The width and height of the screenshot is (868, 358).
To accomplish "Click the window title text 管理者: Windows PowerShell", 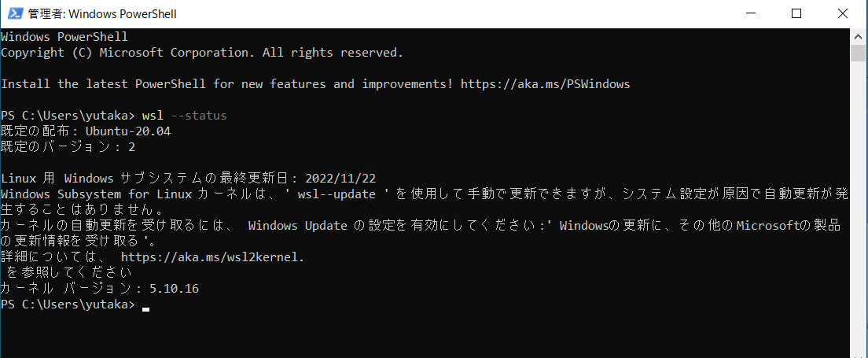I will tap(102, 14).
